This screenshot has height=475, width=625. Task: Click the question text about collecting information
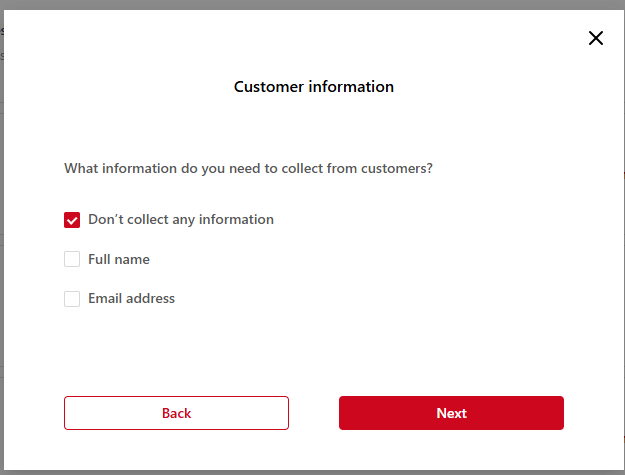(248, 169)
